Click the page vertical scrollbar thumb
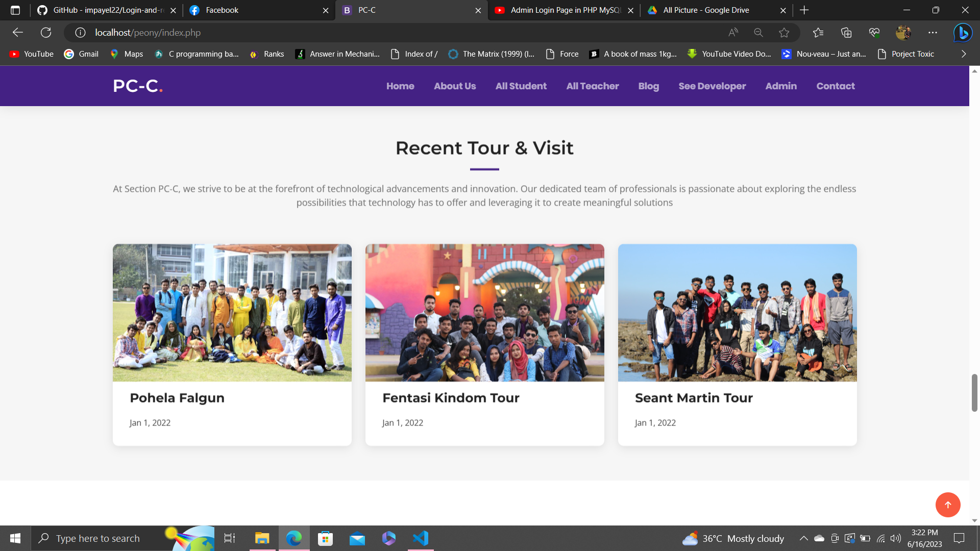Viewport: 980px width, 551px height. pyautogui.click(x=974, y=393)
